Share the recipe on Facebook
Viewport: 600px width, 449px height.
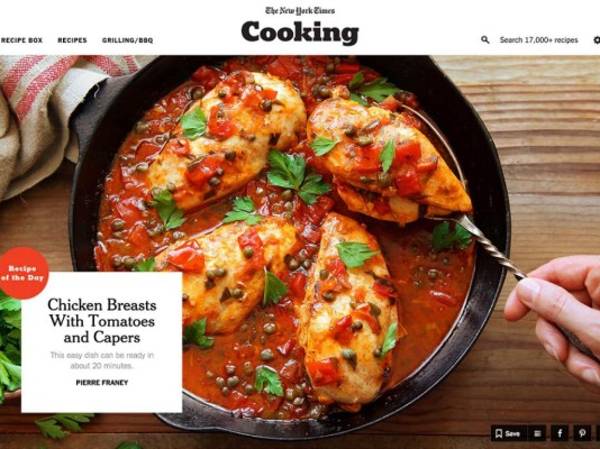[x=559, y=433]
